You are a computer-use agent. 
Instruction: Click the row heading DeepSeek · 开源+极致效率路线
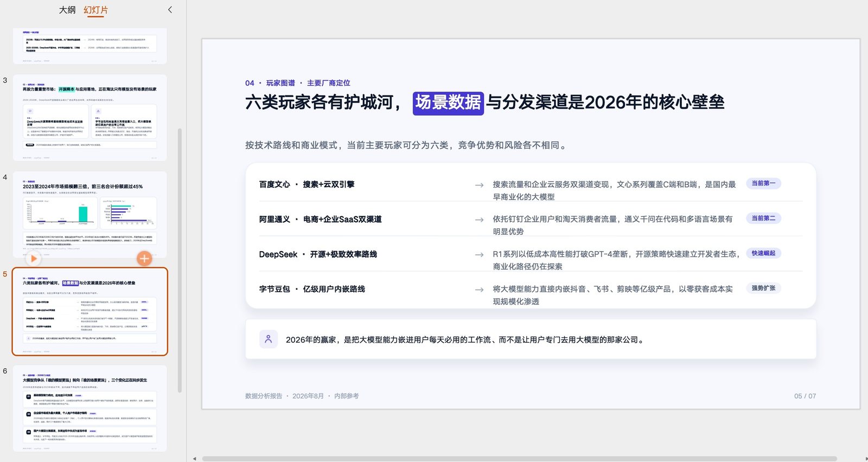(318, 254)
